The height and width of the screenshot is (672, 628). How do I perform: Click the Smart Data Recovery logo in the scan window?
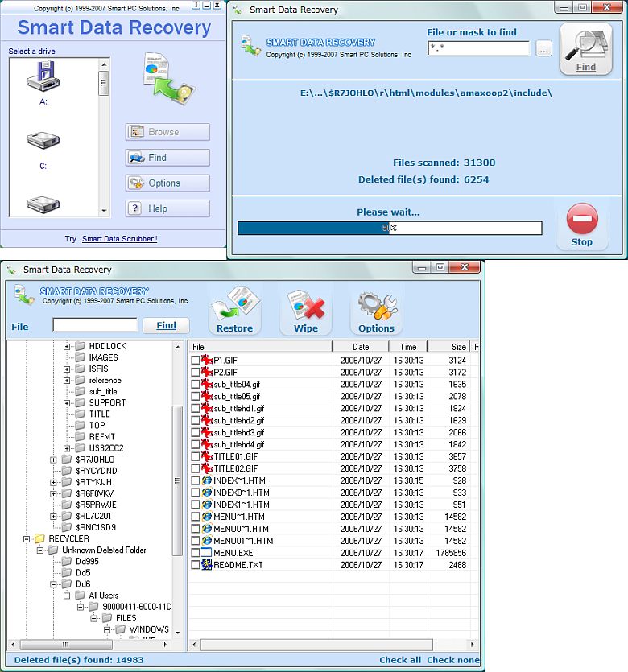pos(250,45)
